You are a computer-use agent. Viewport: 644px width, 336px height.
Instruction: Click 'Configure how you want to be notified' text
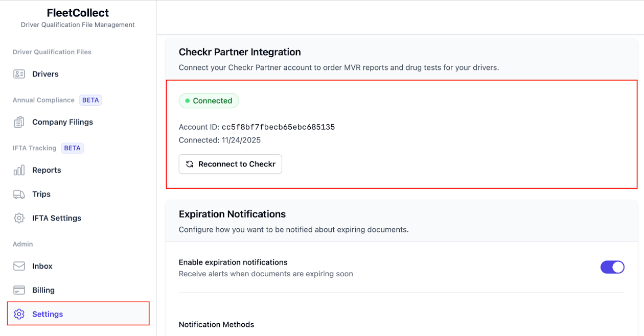point(294,230)
